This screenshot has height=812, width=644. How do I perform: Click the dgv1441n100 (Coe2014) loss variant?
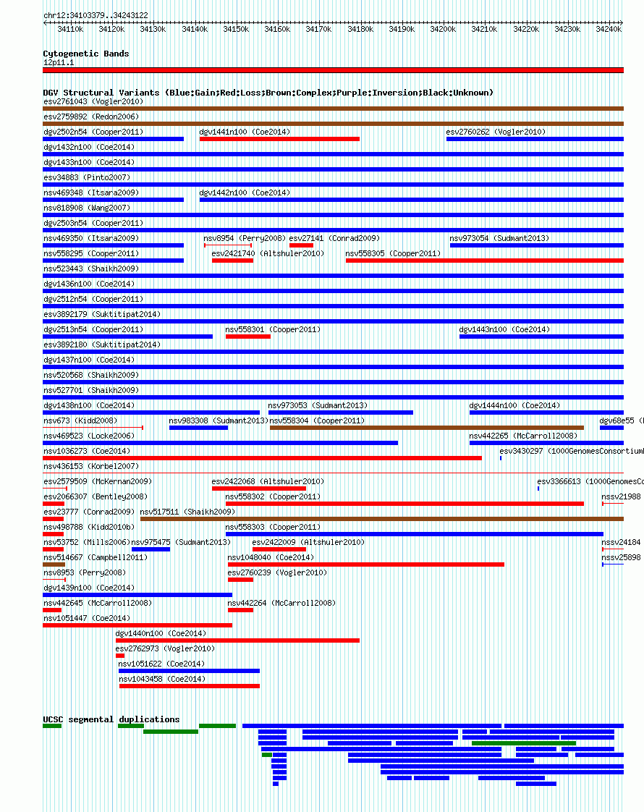[279, 139]
